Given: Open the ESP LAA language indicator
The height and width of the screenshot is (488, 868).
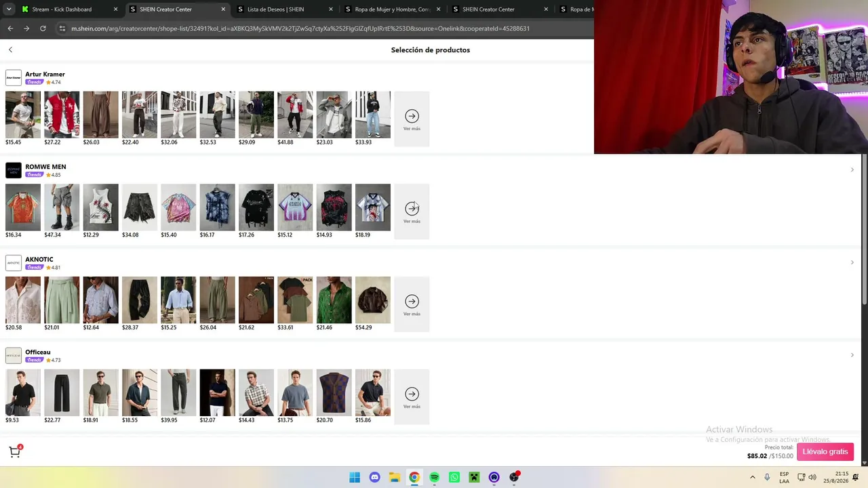Looking at the screenshot, I should pyautogui.click(x=784, y=477).
